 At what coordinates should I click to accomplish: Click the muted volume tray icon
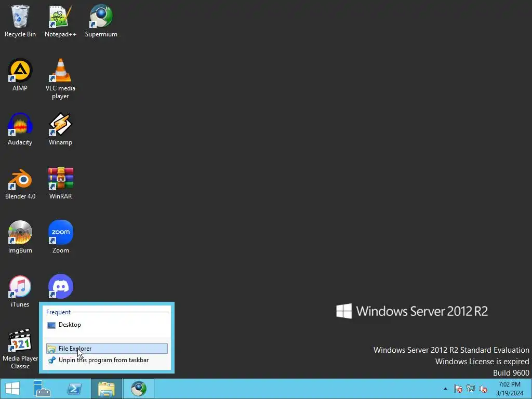tap(483, 389)
